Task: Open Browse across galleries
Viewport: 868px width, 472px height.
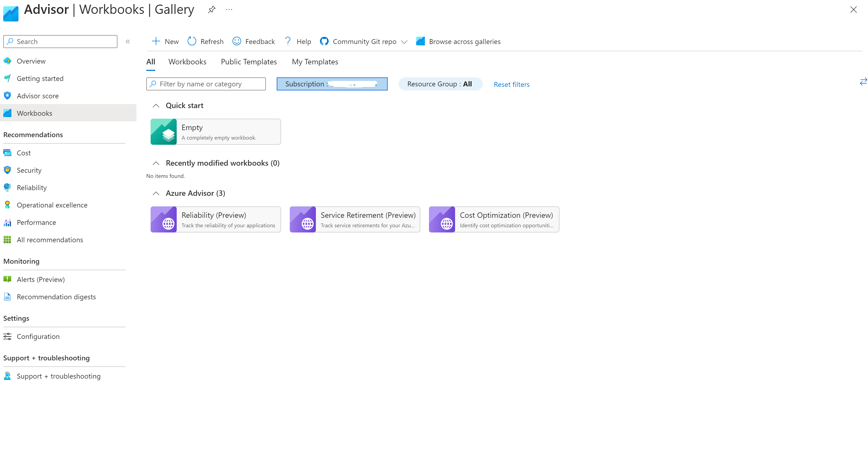Action: coord(458,41)
